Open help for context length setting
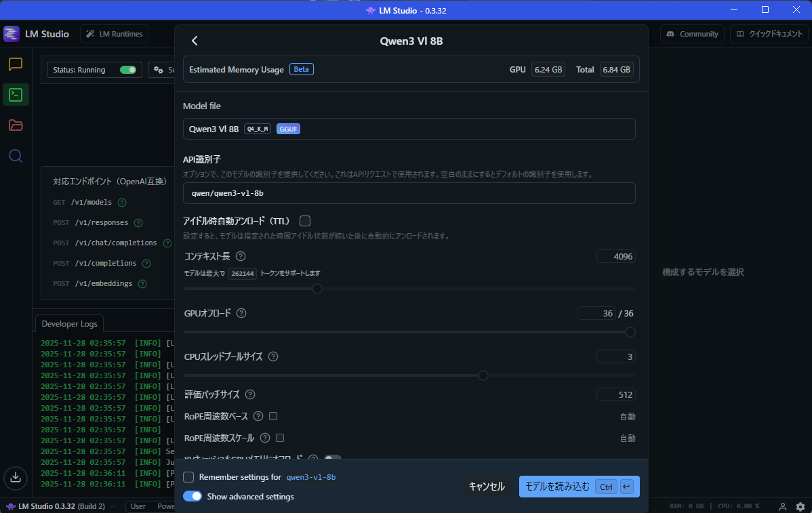Screen dimensions: 812x513 [x=241, y=256]
